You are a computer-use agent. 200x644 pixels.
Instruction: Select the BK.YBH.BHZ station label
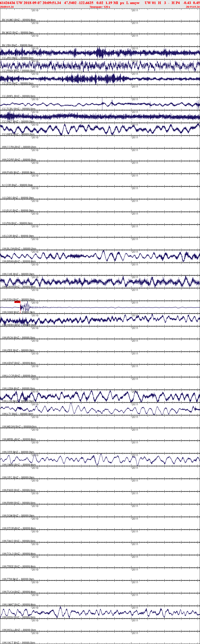tap(18, 45)
